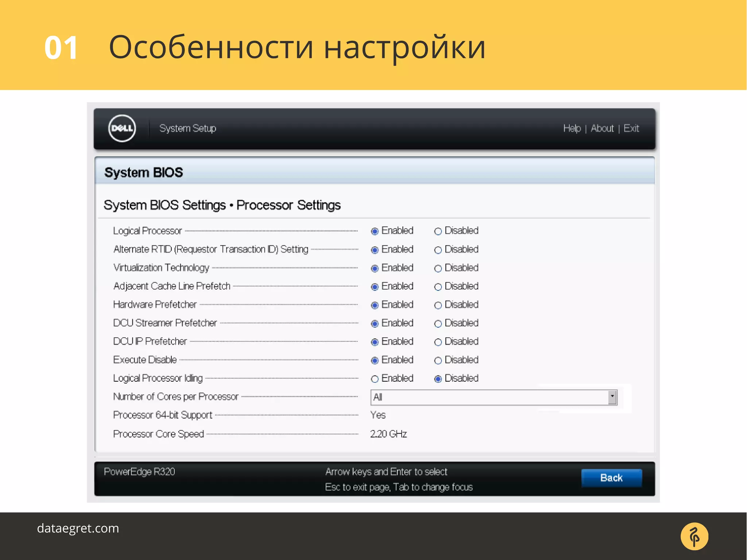Select Disabled for Logical Processor

[438, 231]
